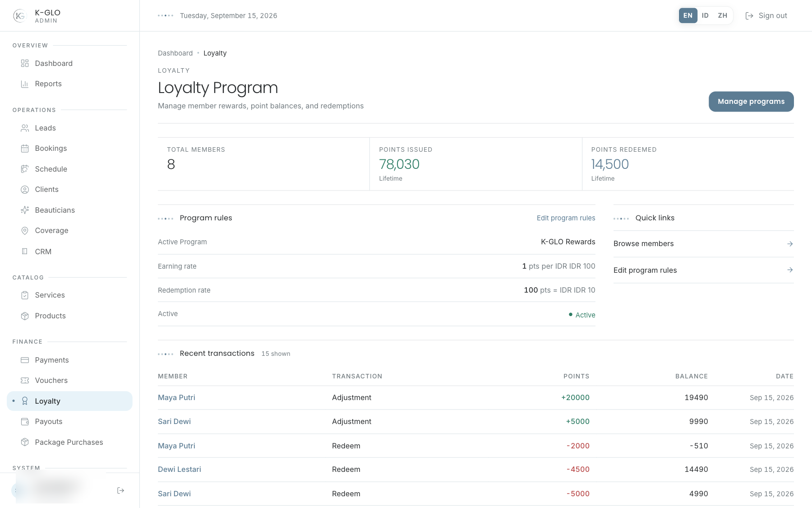
Task: Switch language to ID
Action: 705,15
